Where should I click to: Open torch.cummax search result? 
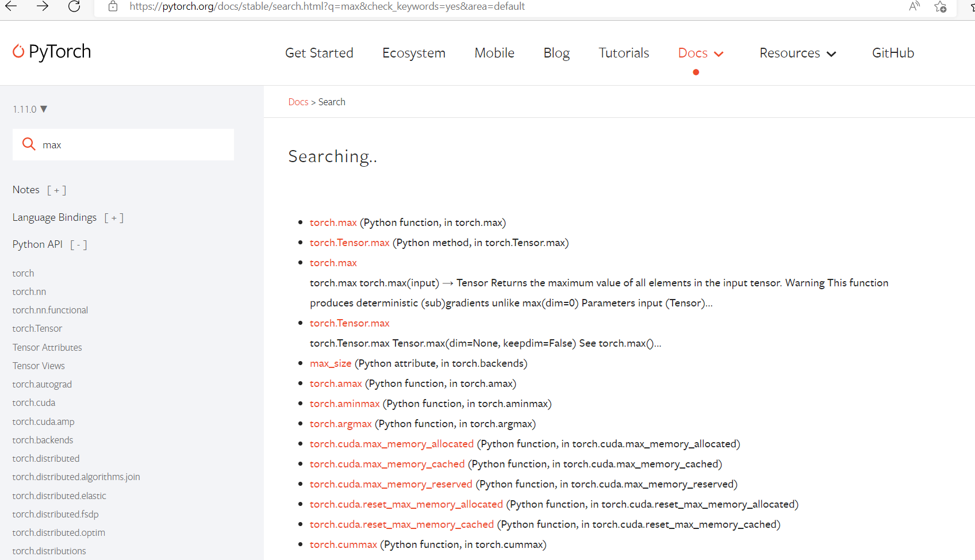(343, 544)
